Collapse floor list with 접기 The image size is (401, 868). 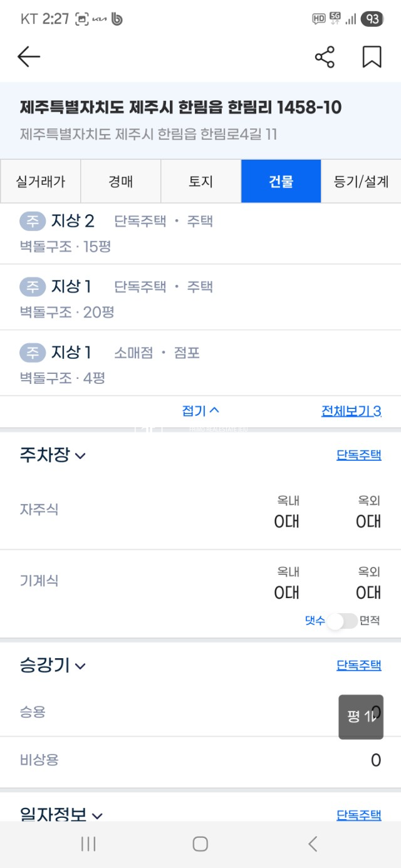click(x=200, y=411)
